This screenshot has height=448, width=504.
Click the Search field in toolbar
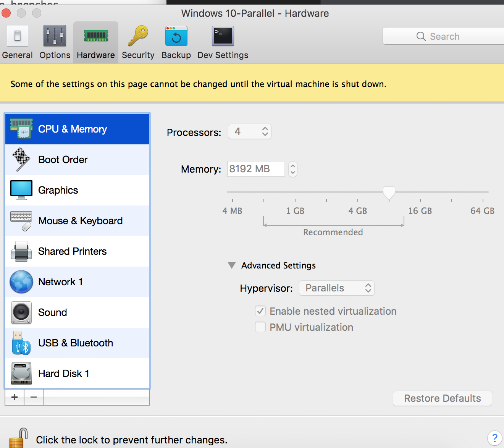443,36
